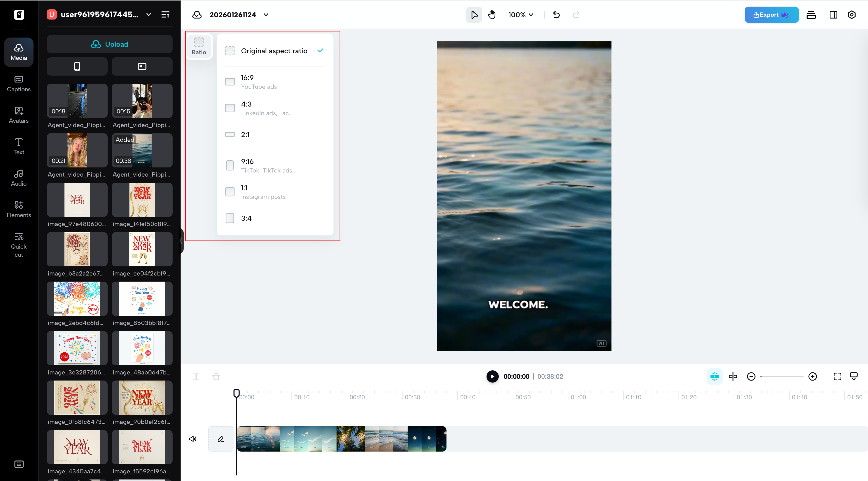Enter fullscreen preview mode
Screen dimensions: 868x481
tap(837, 376)
